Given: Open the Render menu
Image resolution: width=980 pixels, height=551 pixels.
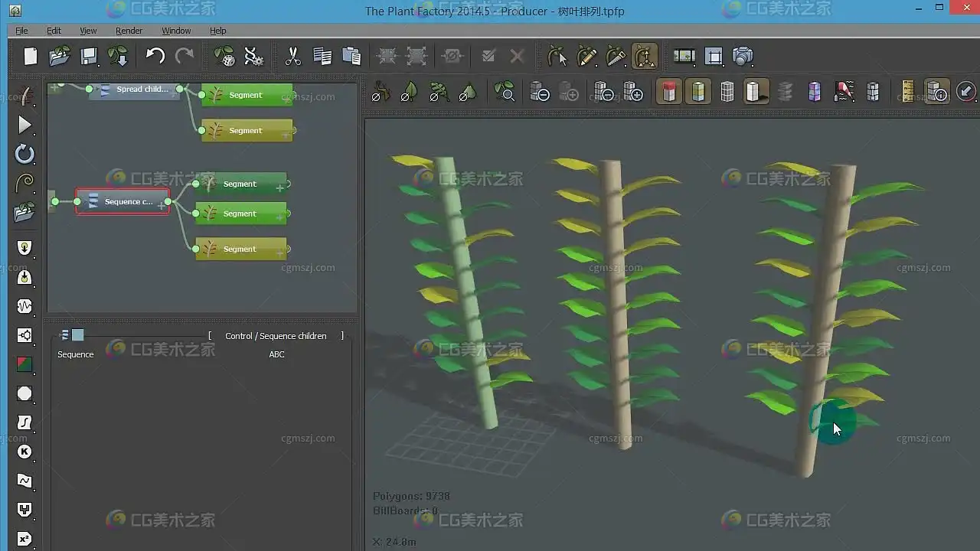Looking at the screenshot, I should 129,31.
